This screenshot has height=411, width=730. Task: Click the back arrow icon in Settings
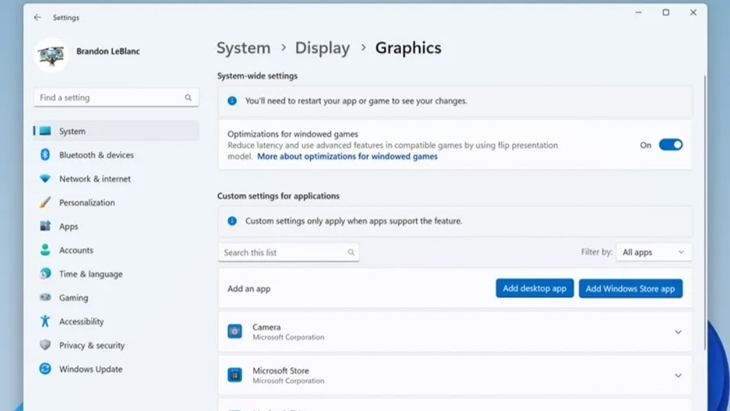click(37, 17)
